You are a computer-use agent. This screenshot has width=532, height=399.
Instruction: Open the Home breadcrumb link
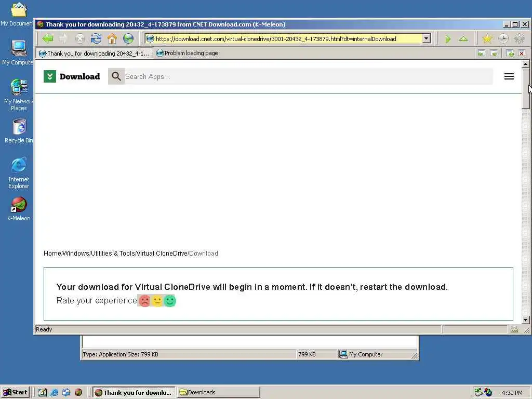click(x=52, y=254)
